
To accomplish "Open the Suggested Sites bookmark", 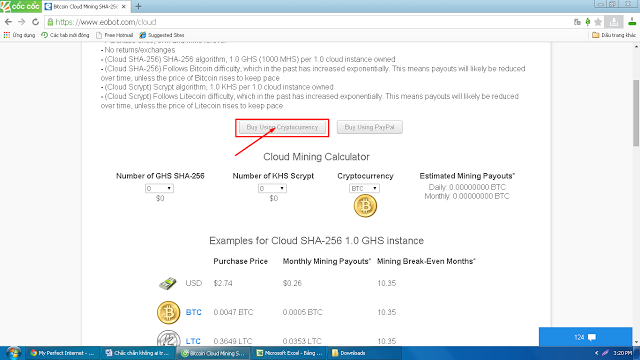I will [x=162, y=35].
